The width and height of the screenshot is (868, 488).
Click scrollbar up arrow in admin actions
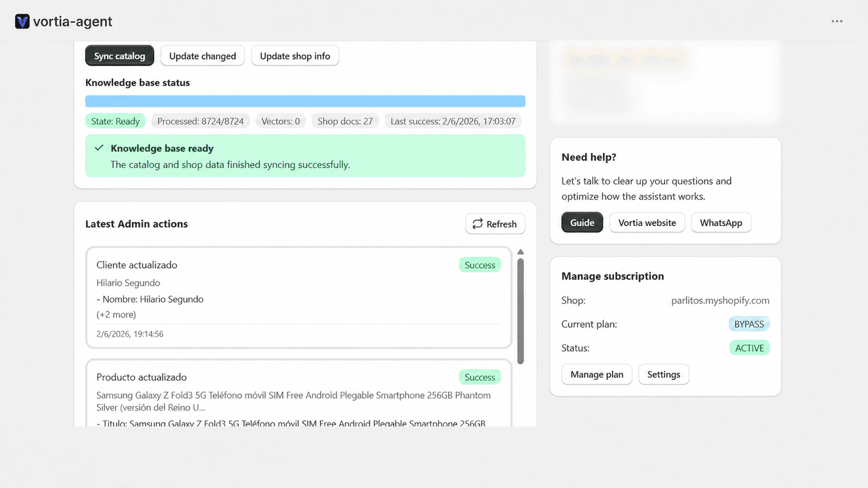521,252
